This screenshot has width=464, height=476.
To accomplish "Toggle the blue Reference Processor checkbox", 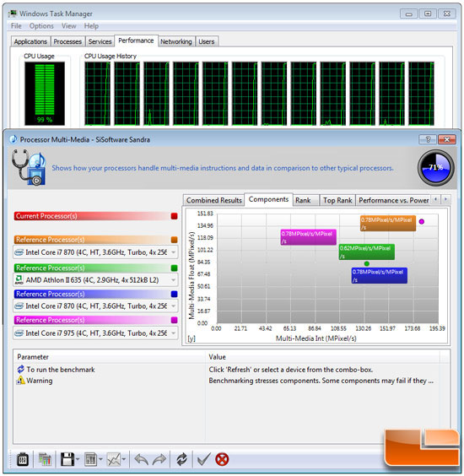I will [174, 294].
